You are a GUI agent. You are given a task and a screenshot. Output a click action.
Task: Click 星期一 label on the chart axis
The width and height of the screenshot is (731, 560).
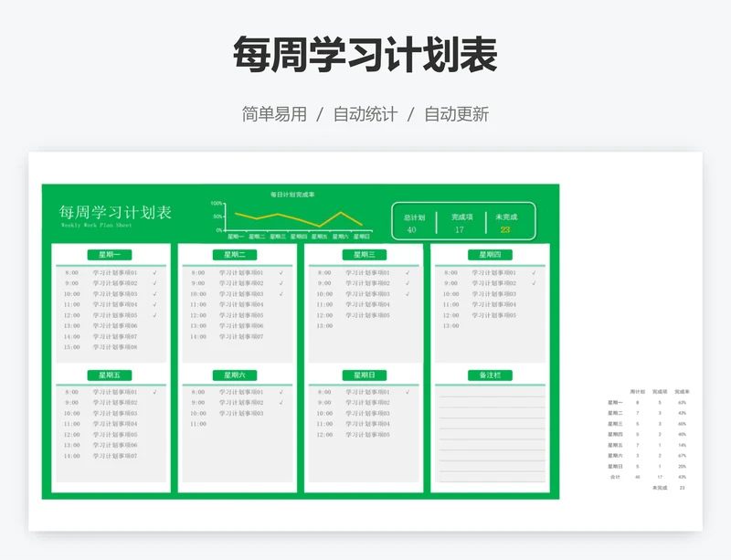[236, 237]
